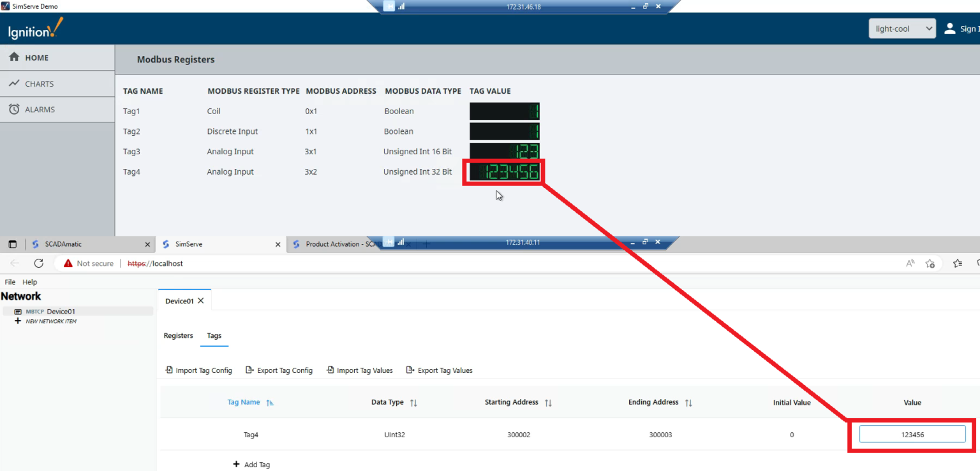Open the light-cool theme dropdown

pos(902,28)
